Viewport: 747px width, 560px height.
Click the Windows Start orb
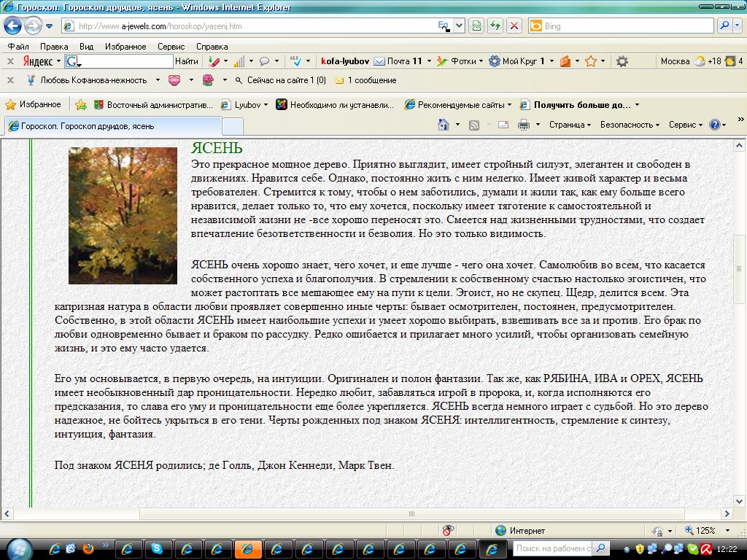(19, 549)
